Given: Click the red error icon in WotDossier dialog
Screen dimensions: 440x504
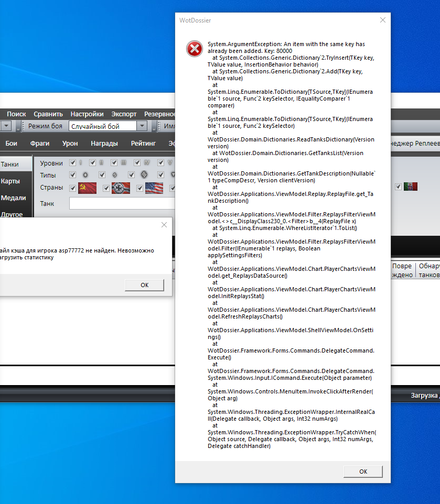Looking at the screenshot, I should point(195,49).
